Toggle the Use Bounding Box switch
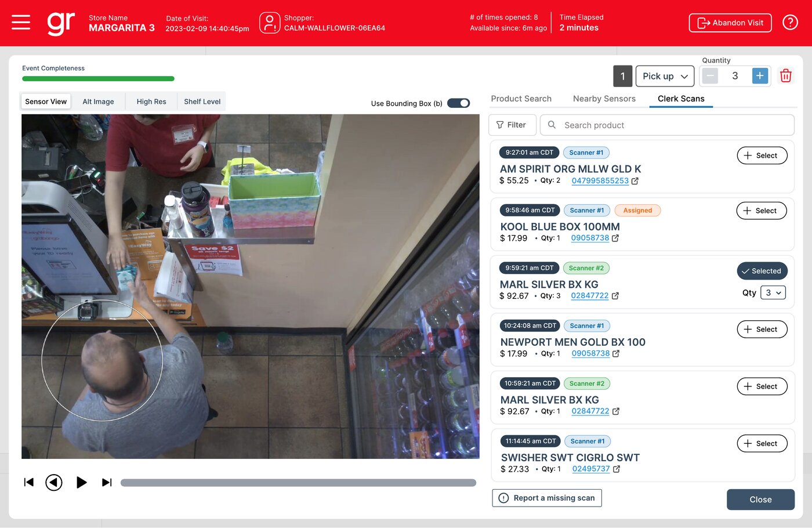The width and height of the screenshot is (812, 528). pyautogui.click(x=459, y=103)
